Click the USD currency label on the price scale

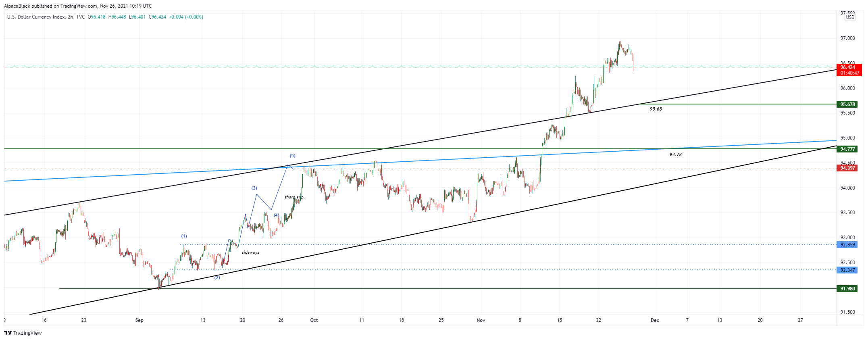pyautogui.click(x=850, y=17)
